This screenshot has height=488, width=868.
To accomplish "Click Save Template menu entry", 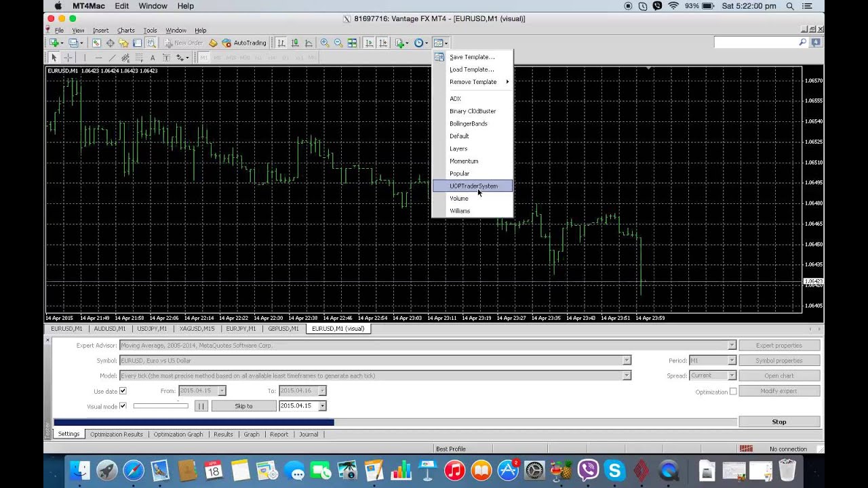I will [473, 57].
